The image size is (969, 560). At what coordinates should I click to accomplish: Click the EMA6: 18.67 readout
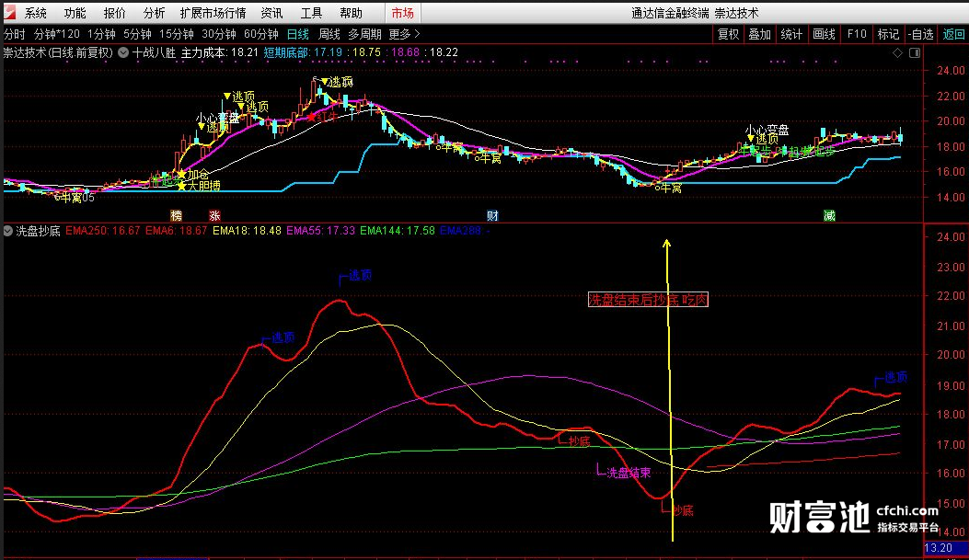(176, 231)
